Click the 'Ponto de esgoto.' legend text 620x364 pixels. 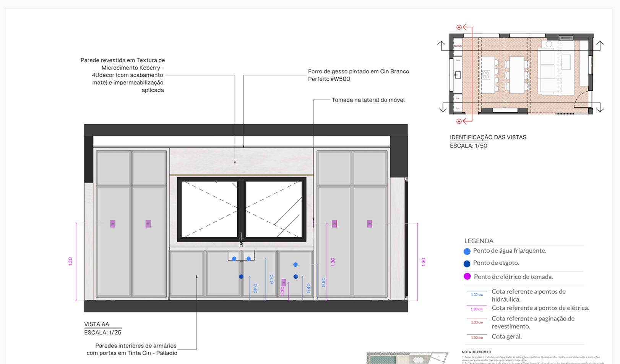(x=496, y=263)
